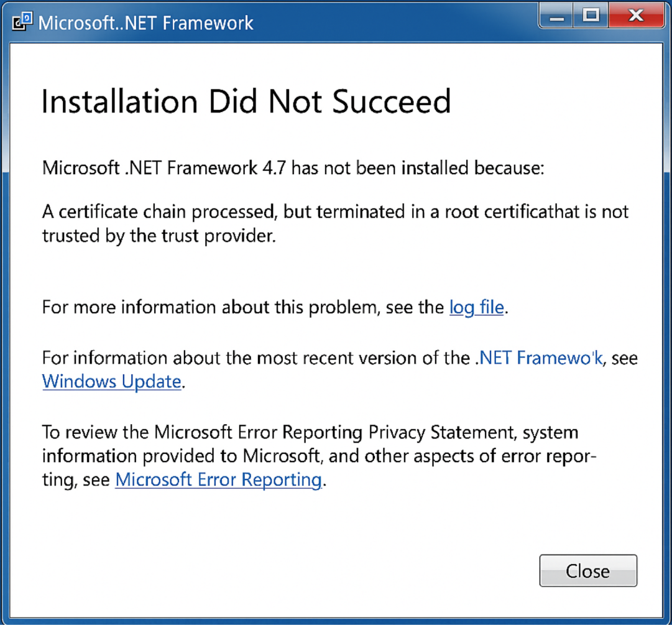Screen dimensions: 672x625
Task: Maximize the .NET Framework setup window
Action: tap(591, 16)
